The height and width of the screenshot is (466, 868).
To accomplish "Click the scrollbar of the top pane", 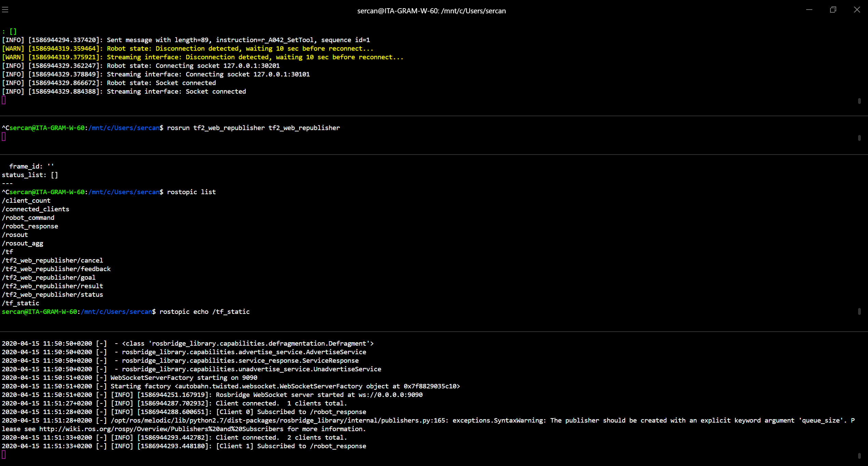I will click(x=860, y=101).
